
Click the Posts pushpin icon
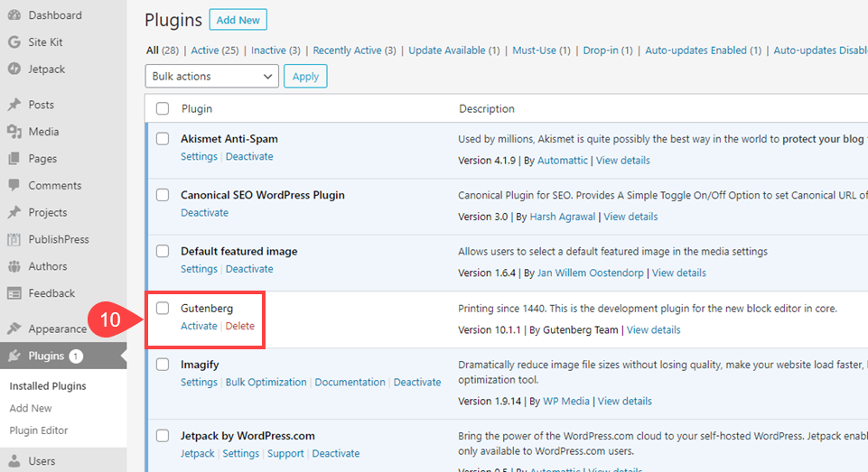point(14,105)
